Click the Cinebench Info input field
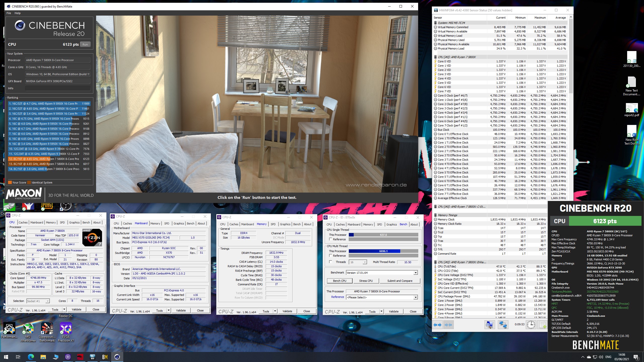This screenshot has width=644, height=362. coord(58,88)
